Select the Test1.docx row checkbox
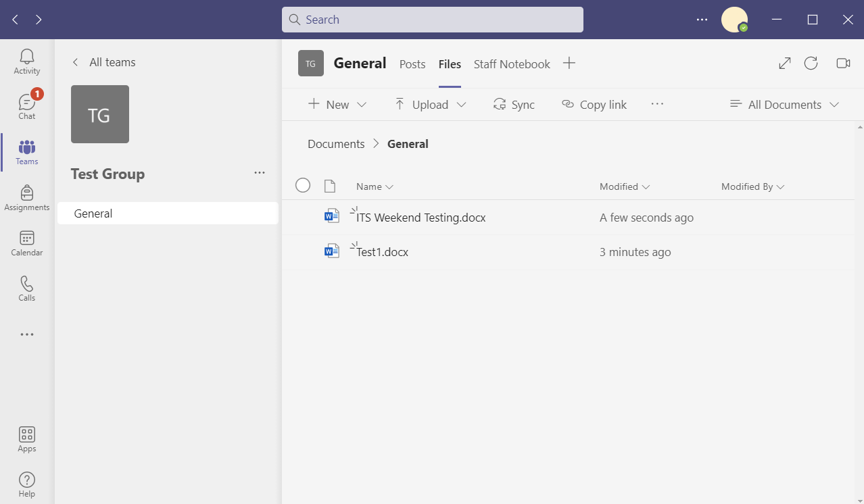This screenshot has height=504, width=864. (x=302, y=251)
